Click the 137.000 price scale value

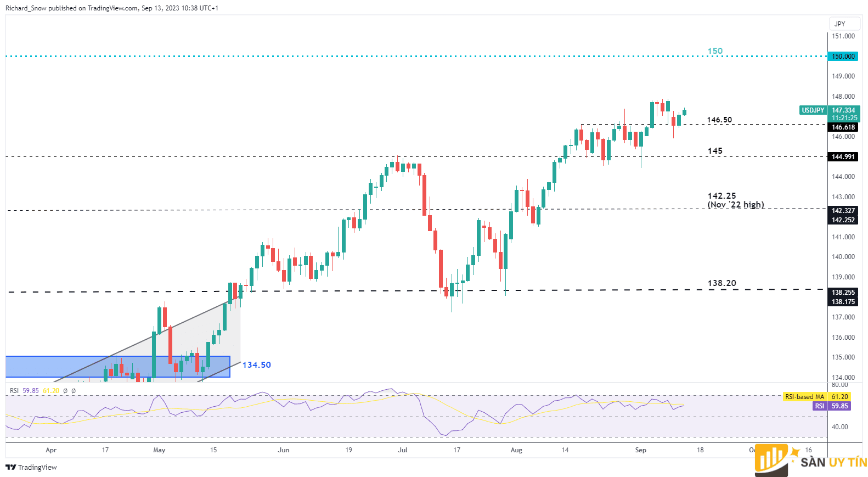(x=843, y=317)
